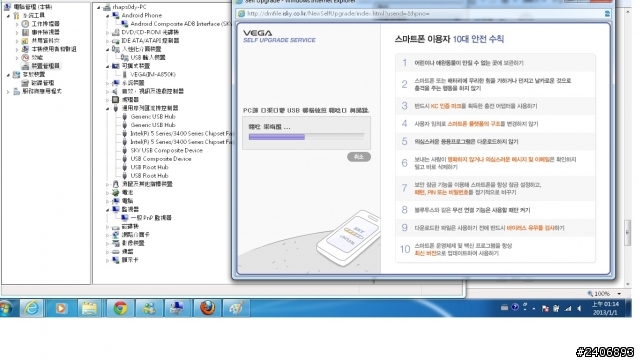Click the 工作排程器 clock icon
640x360 pixels.
tap(25, 24)
